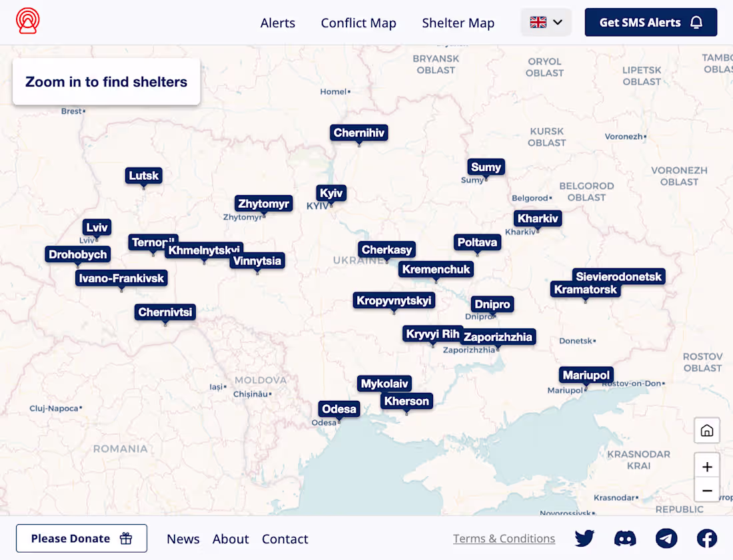The height and width of the screenshot is (560, 733).
Task: Click the home icon to reset map view
Action: click(706, 430)
